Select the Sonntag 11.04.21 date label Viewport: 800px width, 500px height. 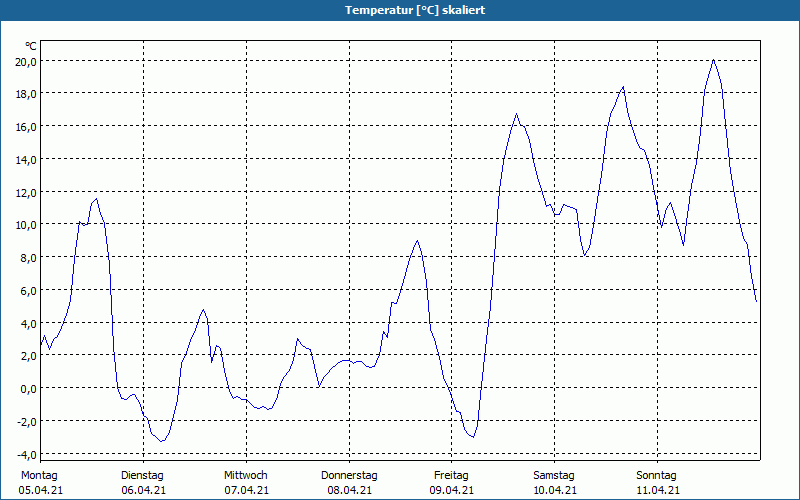pos(657,483)
